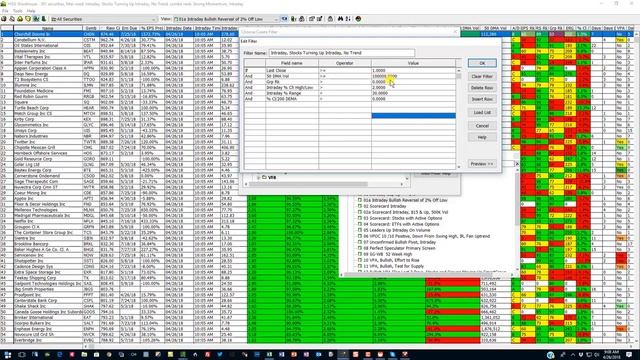Tick checkbox for 01a Intraday Bullish Reversal view

point(360,200)
